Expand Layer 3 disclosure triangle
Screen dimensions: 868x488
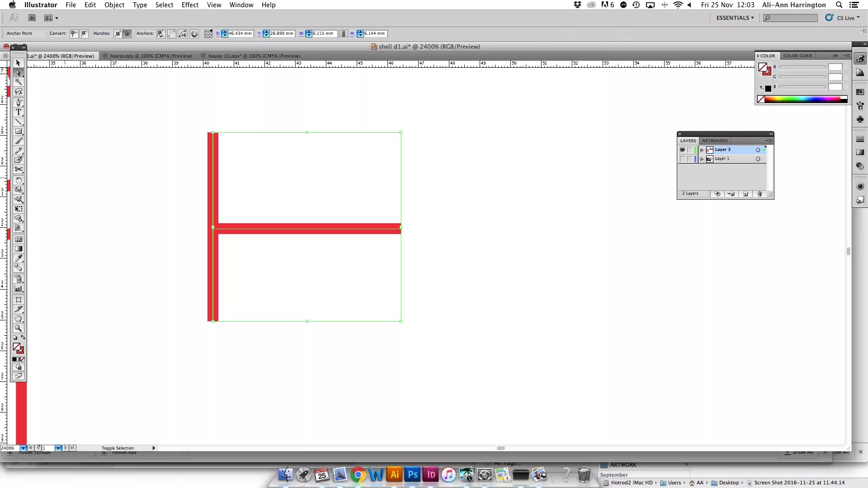click(702, 150)
